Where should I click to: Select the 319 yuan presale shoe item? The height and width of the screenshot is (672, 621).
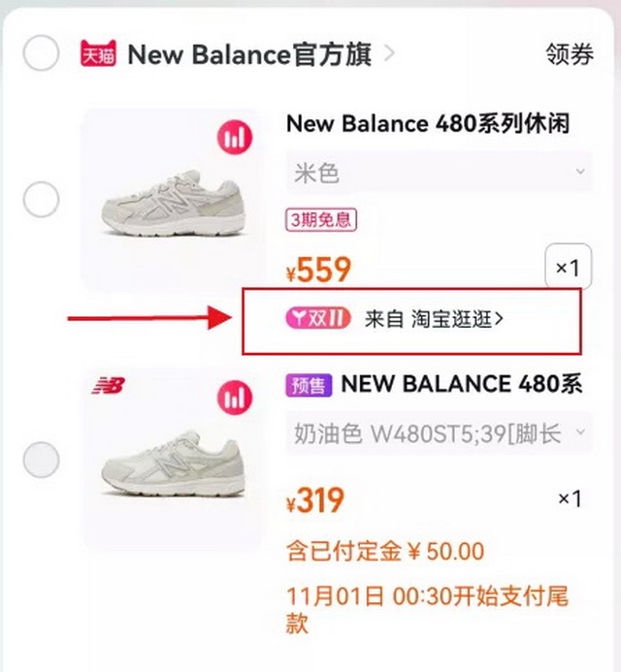[41, 459]
